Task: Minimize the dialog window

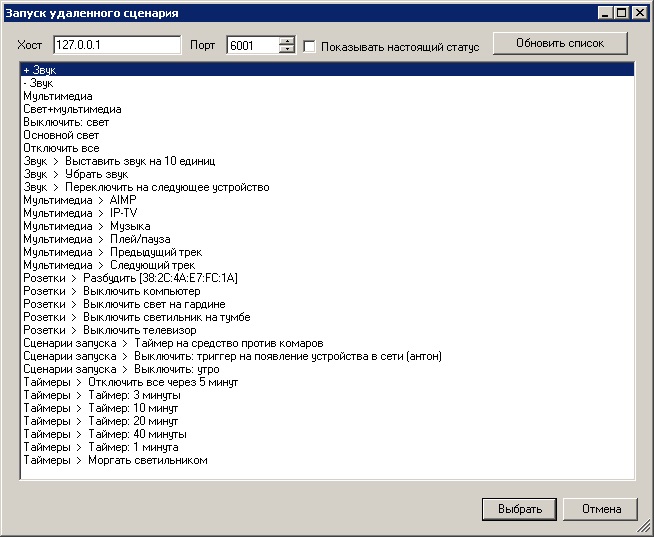Action: (x=605, y=13)
